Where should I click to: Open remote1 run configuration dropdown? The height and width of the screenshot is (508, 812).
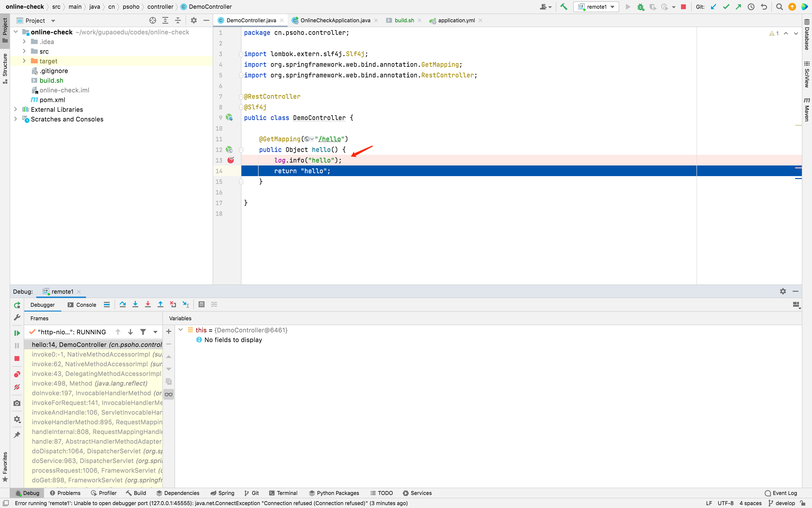(x=596, y=7)
